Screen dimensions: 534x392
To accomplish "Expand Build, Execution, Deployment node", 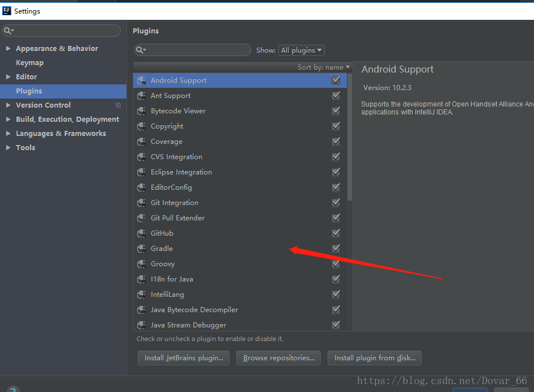I will (8, 120).
